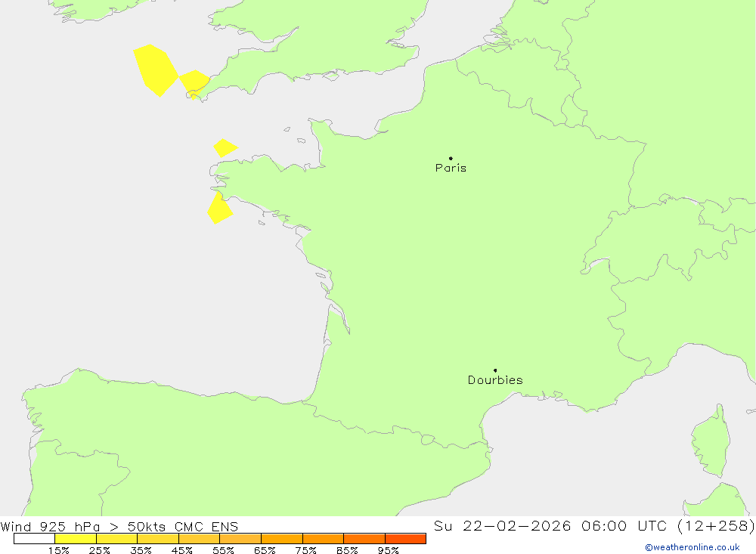Click the 25% legend color swatch
This screenshot has width=756, height=554.
(116, 539)
